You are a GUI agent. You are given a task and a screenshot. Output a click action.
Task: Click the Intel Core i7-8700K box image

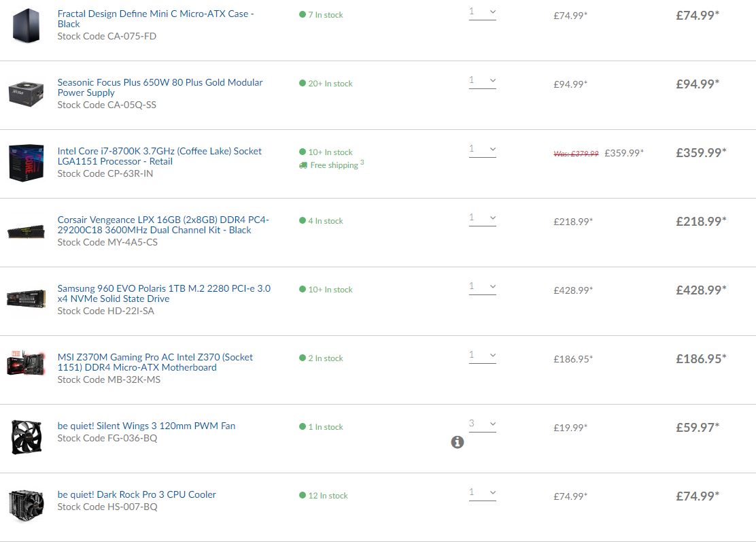point(27,162)
